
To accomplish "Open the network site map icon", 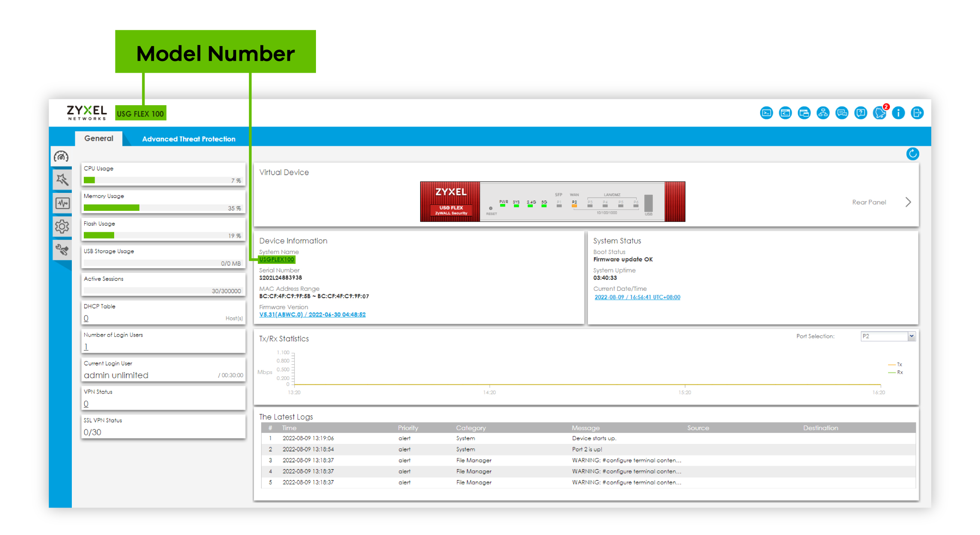I will click(823, 113).
